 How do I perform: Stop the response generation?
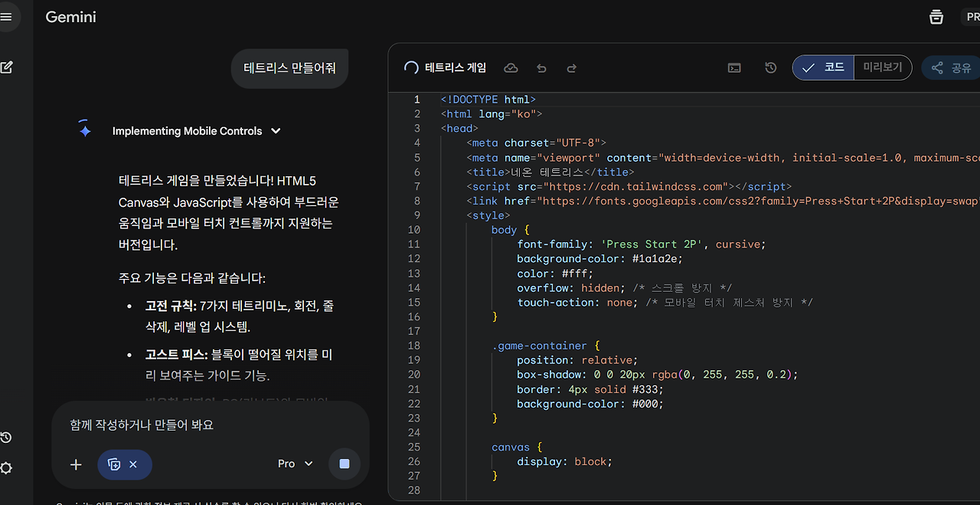(x=345, y=464)
